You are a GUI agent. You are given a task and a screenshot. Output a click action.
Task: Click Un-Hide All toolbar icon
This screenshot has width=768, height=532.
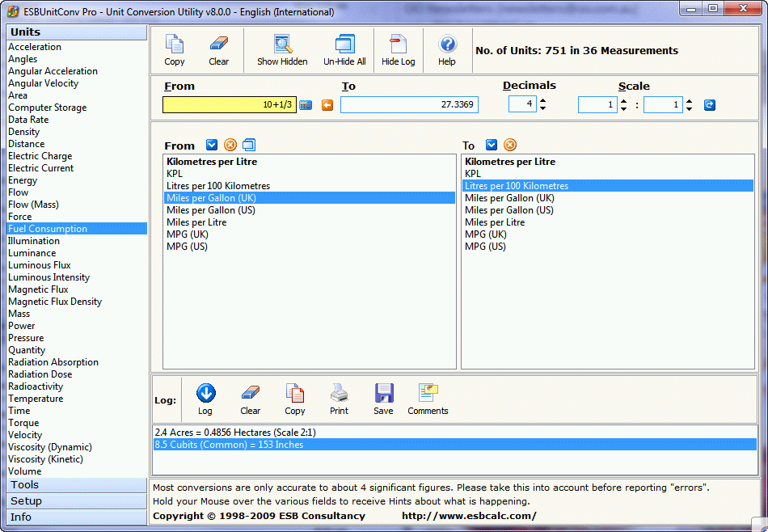(x=344, y=50)
